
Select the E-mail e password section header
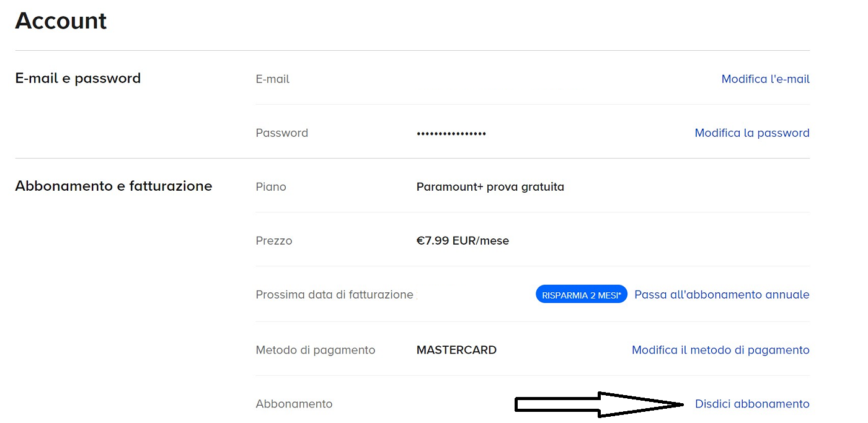click(78, 78)
